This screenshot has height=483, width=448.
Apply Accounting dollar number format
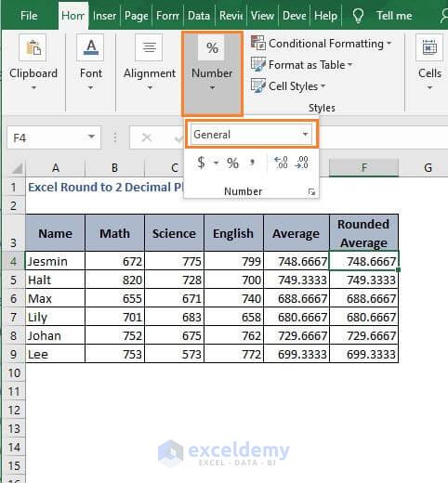tap(202, 163)
